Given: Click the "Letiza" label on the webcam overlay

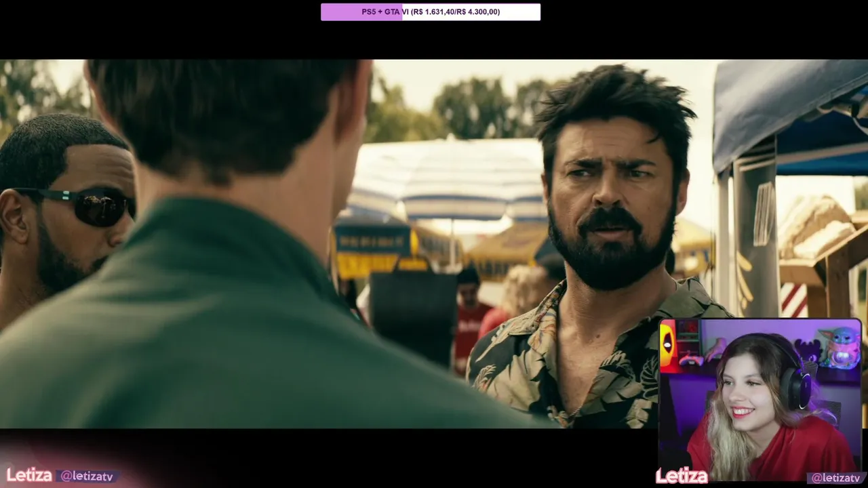Looking at the screenshot, I should coord(682,476).
